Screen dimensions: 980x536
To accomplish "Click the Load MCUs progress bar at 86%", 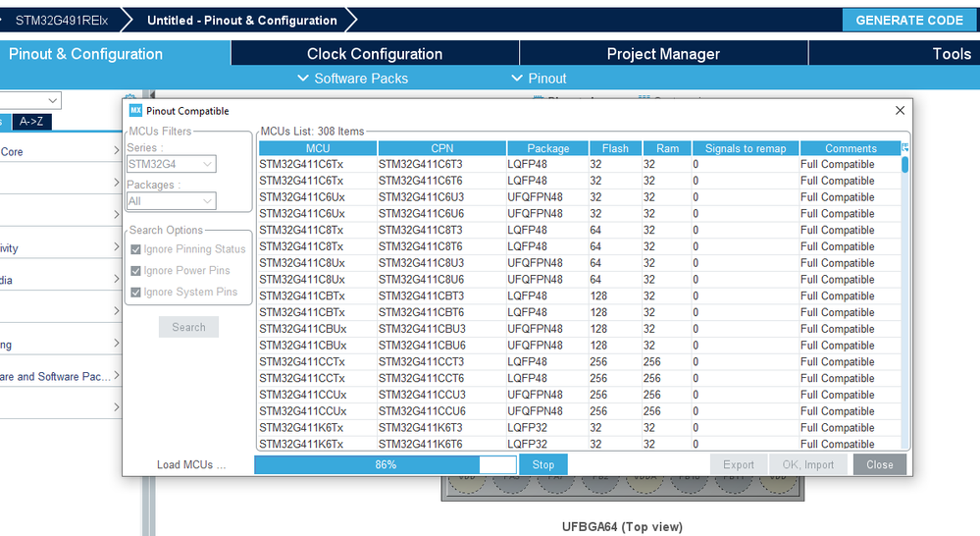I will click(x=386, y=464).
